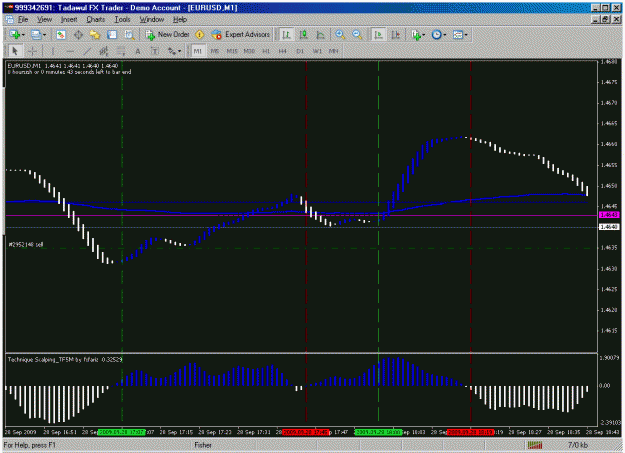Open the Charts menu
Screen dimensions: 625x453
(x=96, y=19)
